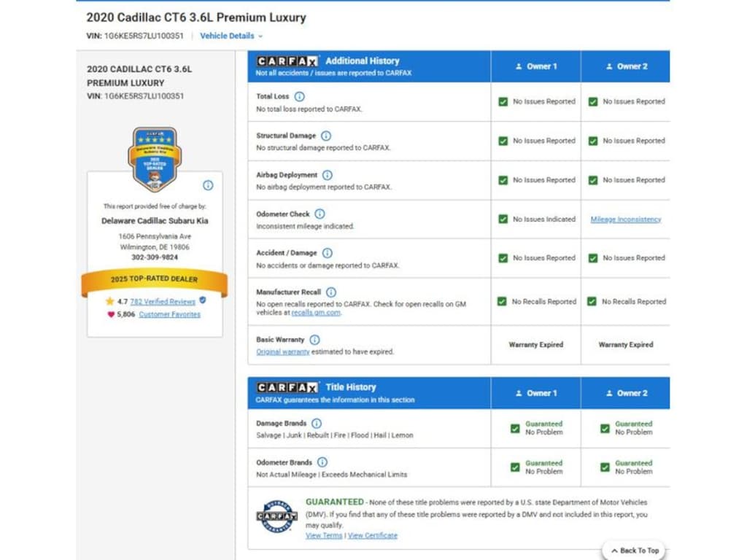This screenshot has height=560, width=747.
Task: Click the CARFAX Buyback Guarantee seal
Action: [276, 516]
